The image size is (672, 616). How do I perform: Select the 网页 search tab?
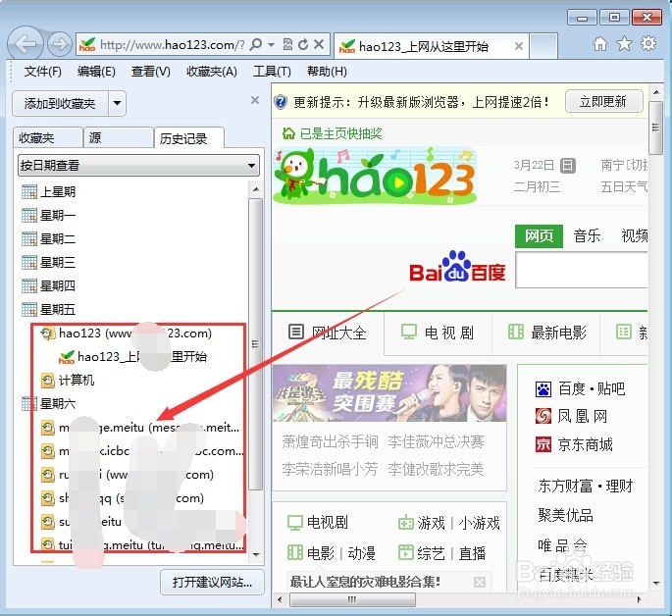[540, 236]
